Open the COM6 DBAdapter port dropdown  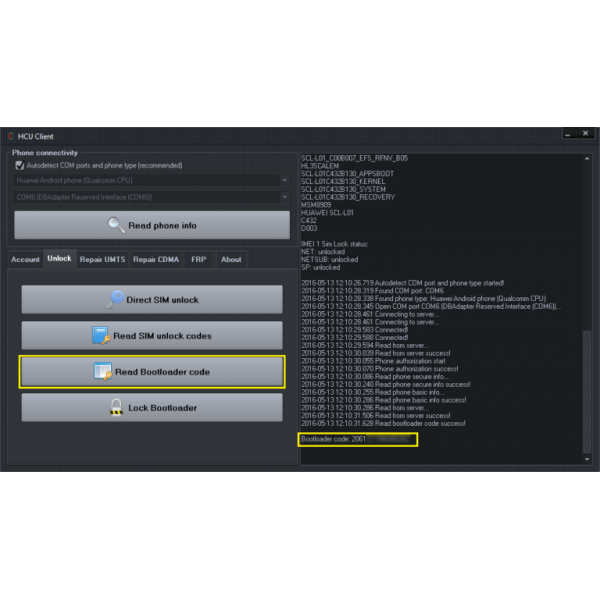point(152,197)
